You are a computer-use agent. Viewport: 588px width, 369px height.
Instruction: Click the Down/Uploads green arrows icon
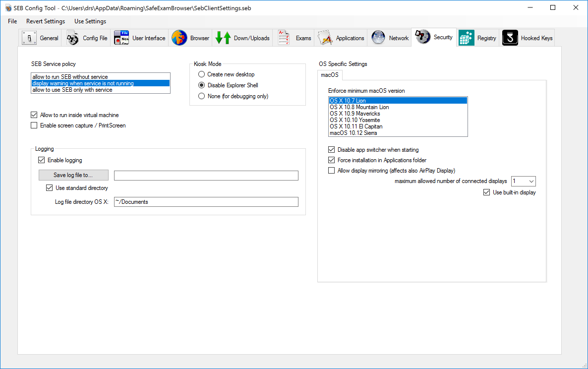pyautogui.click(x=223, y=38)
